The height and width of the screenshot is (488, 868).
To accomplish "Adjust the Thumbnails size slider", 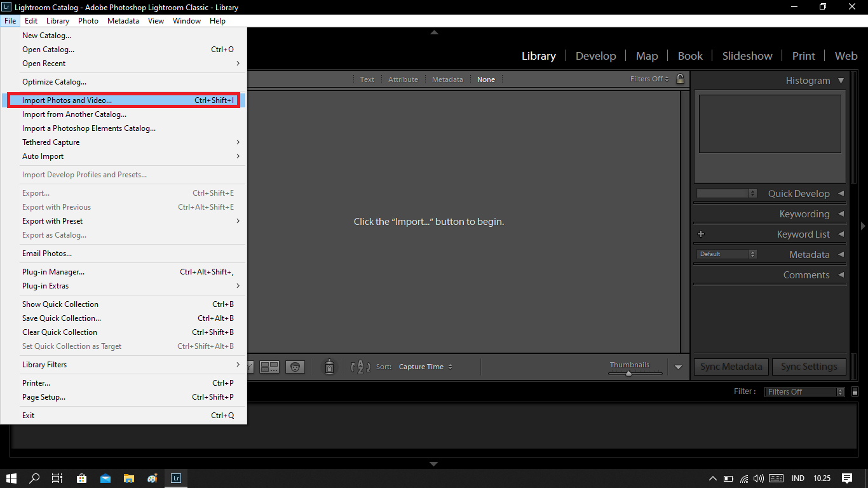I will tap(629, 374).
